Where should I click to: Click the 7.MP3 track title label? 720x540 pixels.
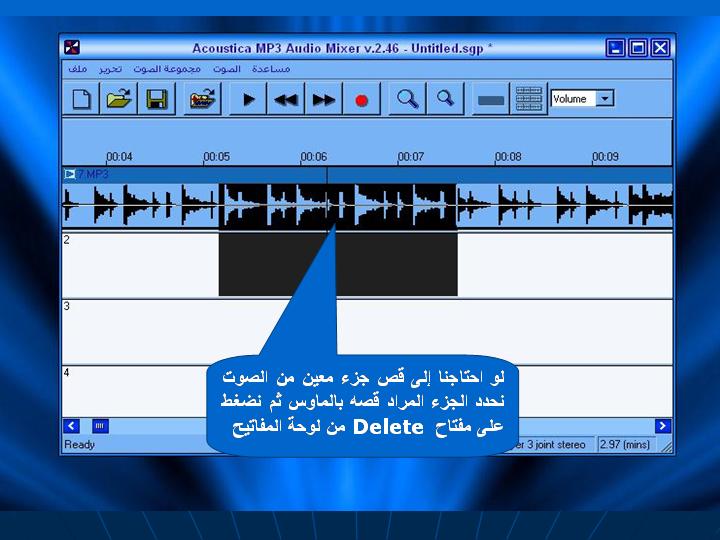(93, 174)
